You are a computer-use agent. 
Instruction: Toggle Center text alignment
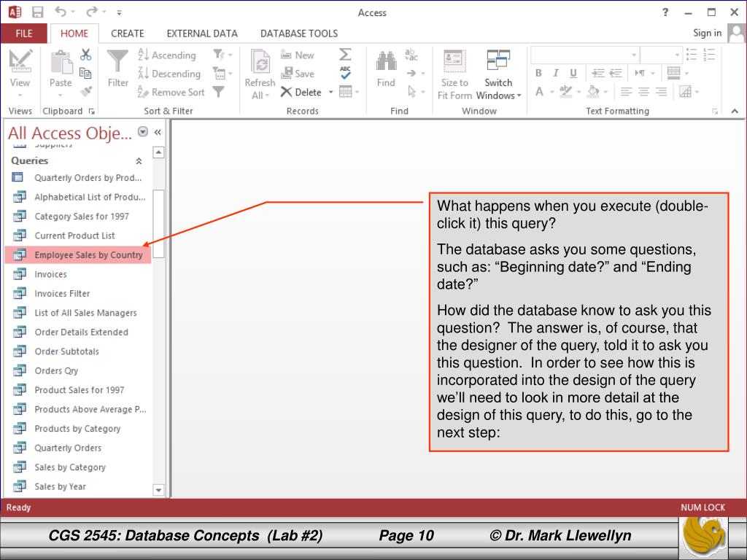point(643,91)
